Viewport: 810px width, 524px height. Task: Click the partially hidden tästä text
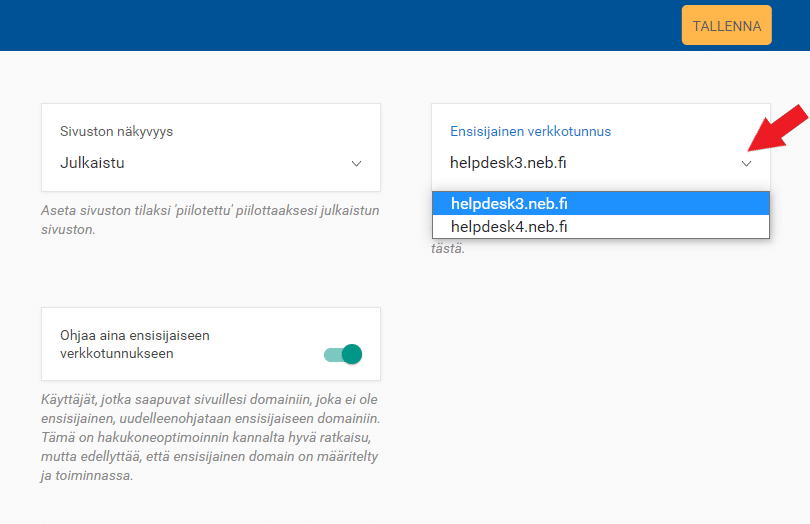(448, 247)
